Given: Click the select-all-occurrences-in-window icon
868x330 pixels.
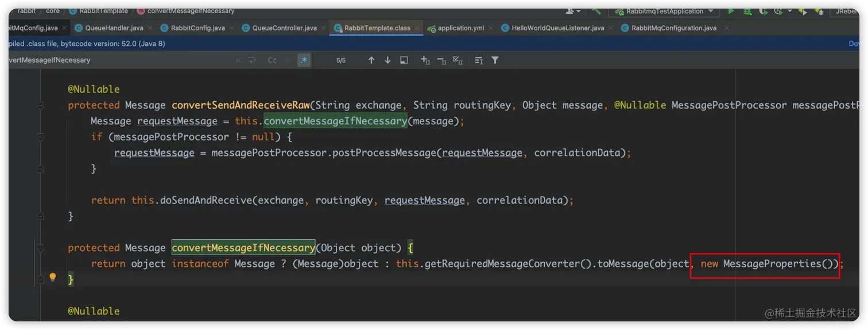Looking at the screenshot, I should (x=404, y=60).
